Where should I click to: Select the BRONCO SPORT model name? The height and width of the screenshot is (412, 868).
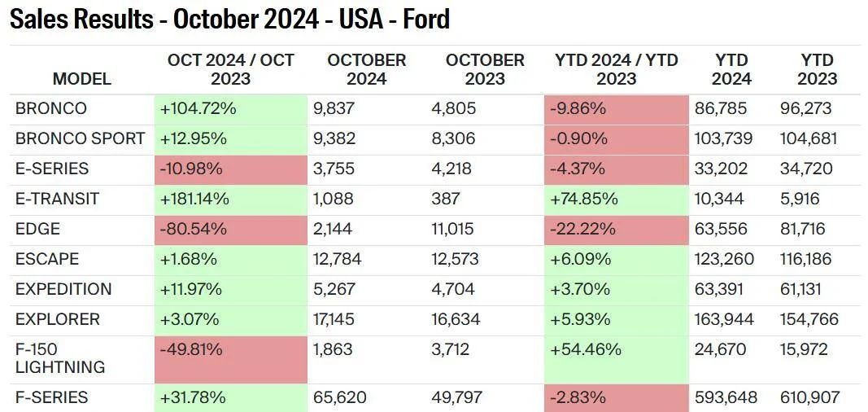tap(80, 138)
